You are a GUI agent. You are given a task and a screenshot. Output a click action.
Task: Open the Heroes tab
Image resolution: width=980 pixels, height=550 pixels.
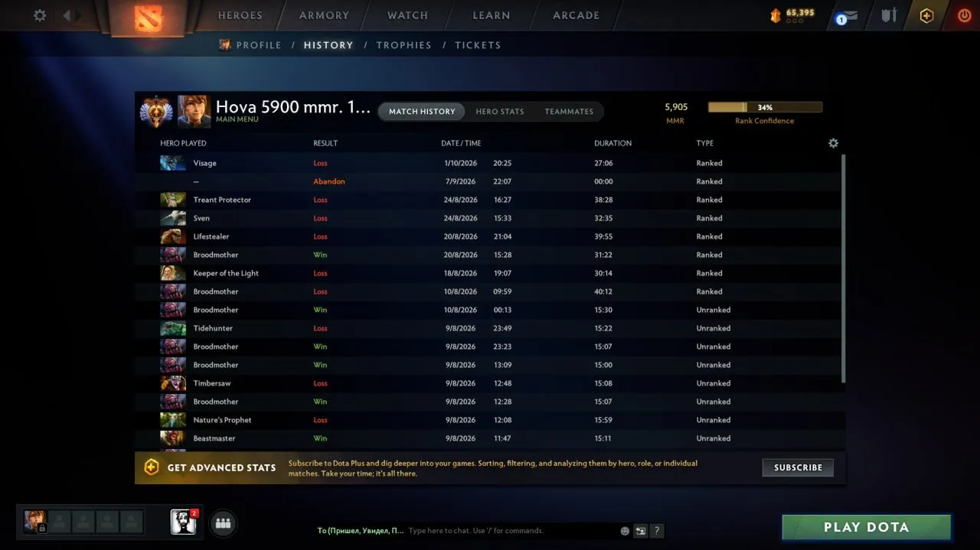240,15
